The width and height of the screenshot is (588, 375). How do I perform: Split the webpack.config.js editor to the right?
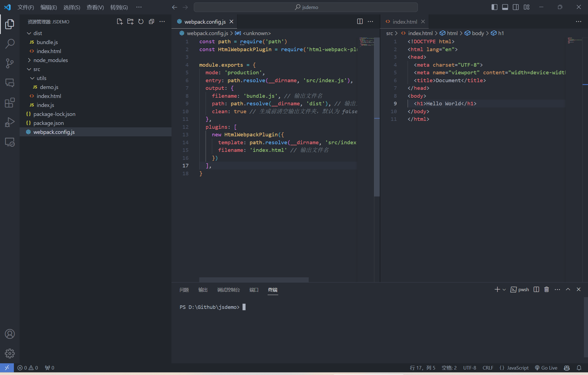(360, 21)
